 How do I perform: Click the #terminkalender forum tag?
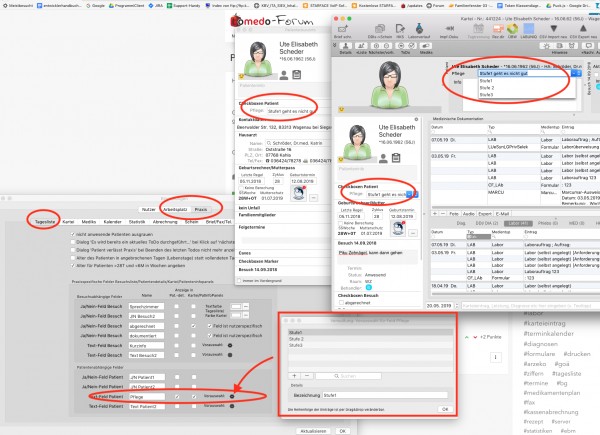[548, 334]
